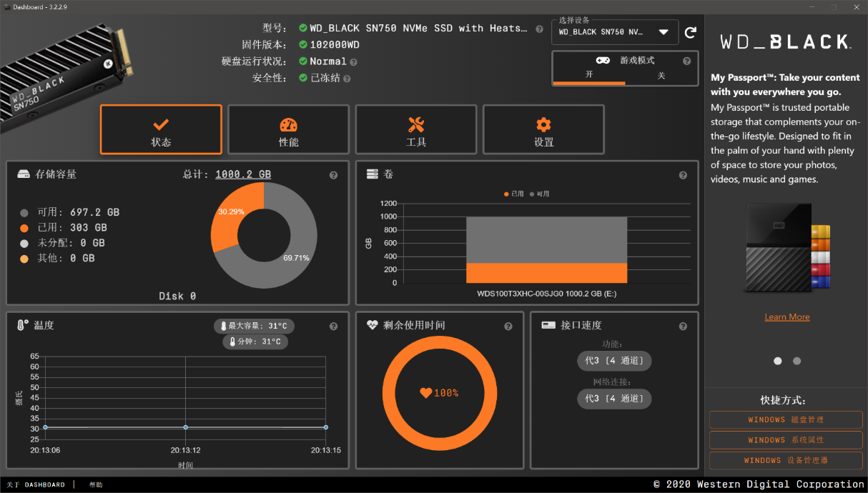868x493 pixels.
Task: Click help icon beside Normal drive health
Action: 353,62
